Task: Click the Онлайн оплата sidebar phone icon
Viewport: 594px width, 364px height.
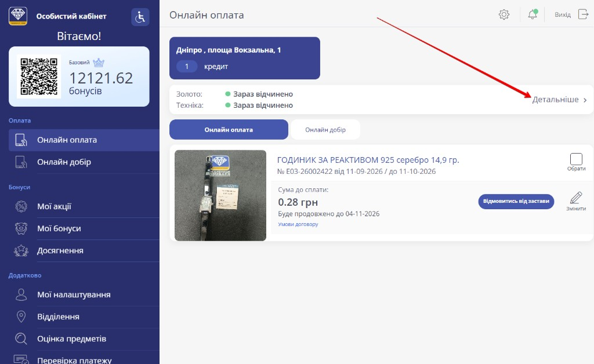Action: 21,140
